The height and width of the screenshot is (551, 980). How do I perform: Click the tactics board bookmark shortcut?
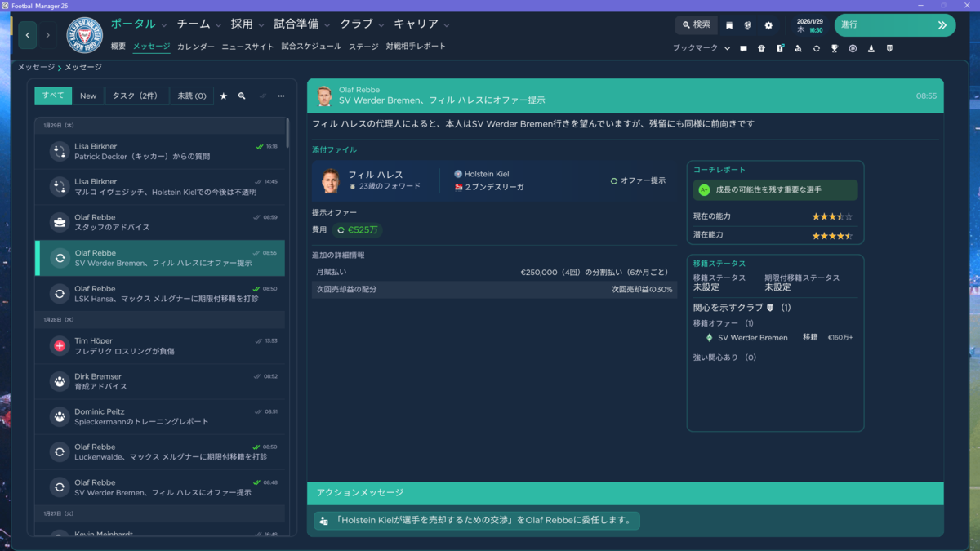pyautogui.click(x=780, y=48)
